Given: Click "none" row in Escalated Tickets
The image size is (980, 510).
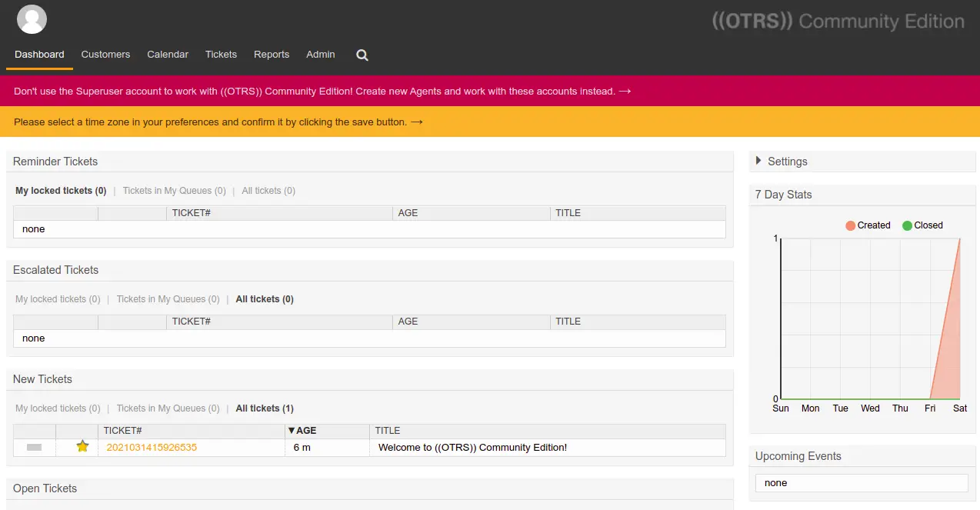Looking at the screenshot, I should pyautogui.click(x=369, y=338).
